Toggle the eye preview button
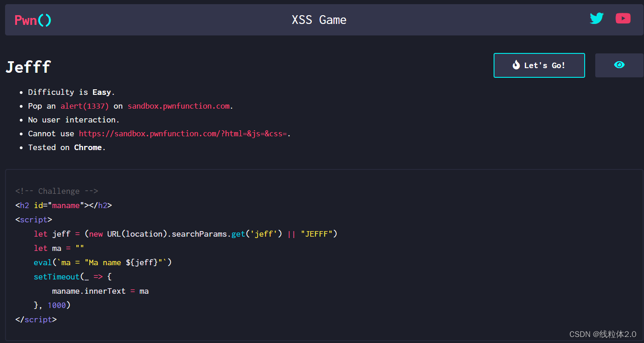 (619, 65)
